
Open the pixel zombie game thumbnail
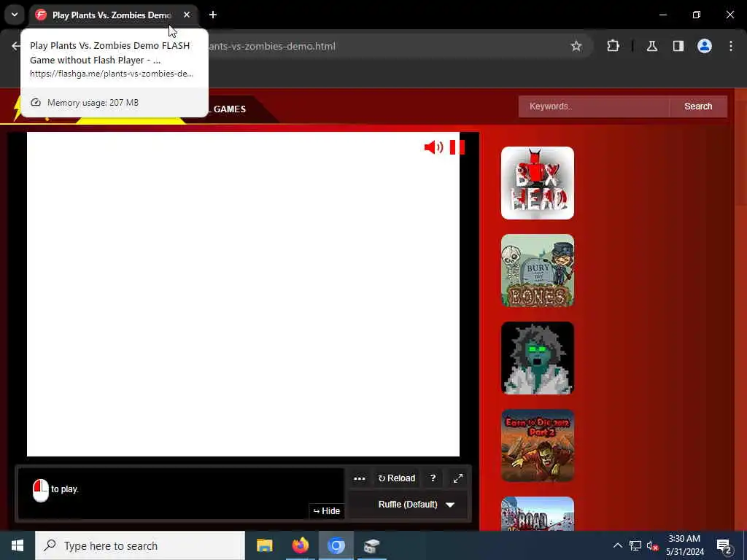(538, 358)
